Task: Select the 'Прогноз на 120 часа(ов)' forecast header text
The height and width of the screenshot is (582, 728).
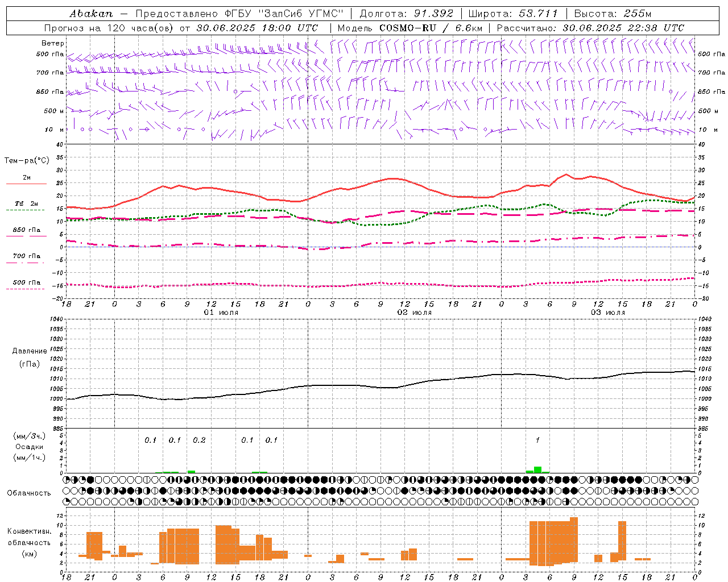Action: (110, 28)
